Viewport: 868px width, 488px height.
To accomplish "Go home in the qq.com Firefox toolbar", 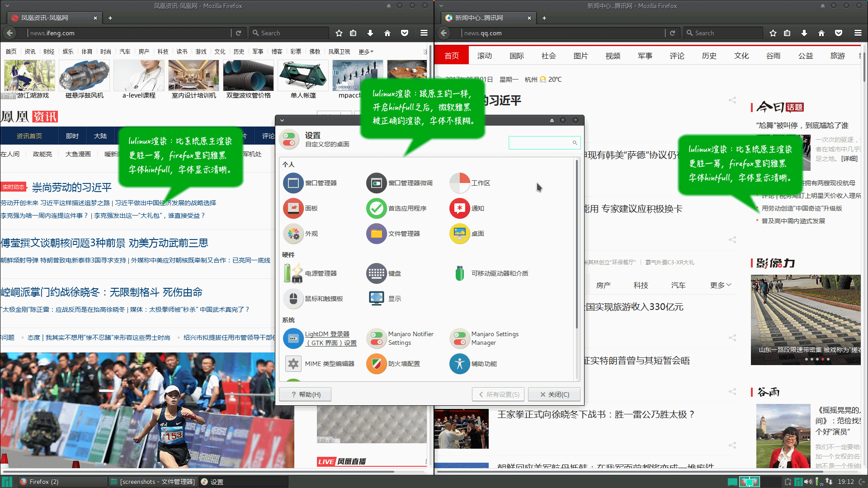I will click(821, 33).
